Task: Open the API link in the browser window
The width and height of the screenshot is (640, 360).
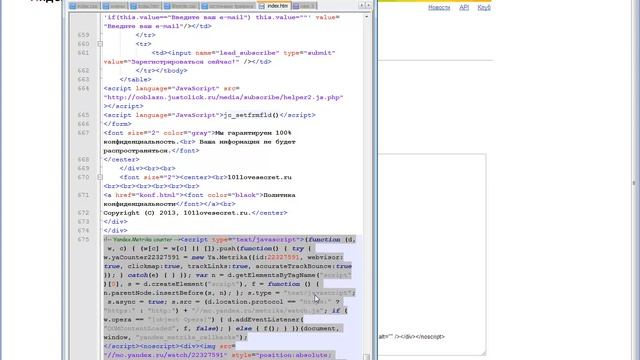Action: pyautogui.click(x=464, y=8)
